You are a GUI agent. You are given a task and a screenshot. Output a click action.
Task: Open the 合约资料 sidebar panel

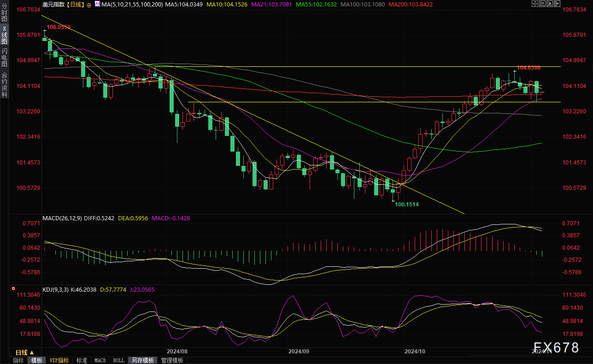coord(5,84)
